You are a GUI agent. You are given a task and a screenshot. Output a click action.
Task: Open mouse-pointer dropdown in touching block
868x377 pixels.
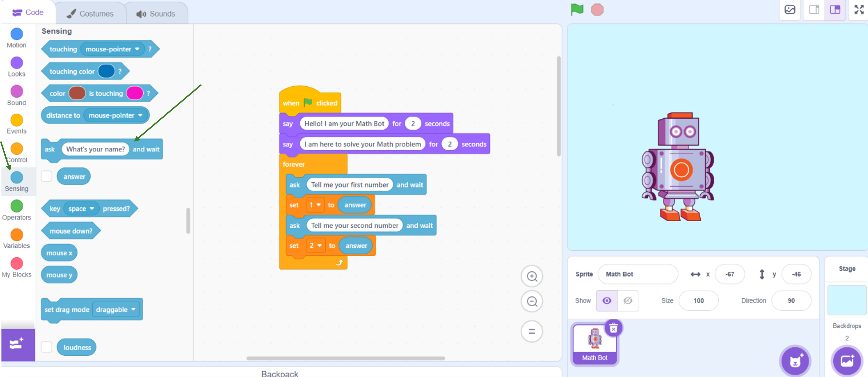(x=112, y=49)
